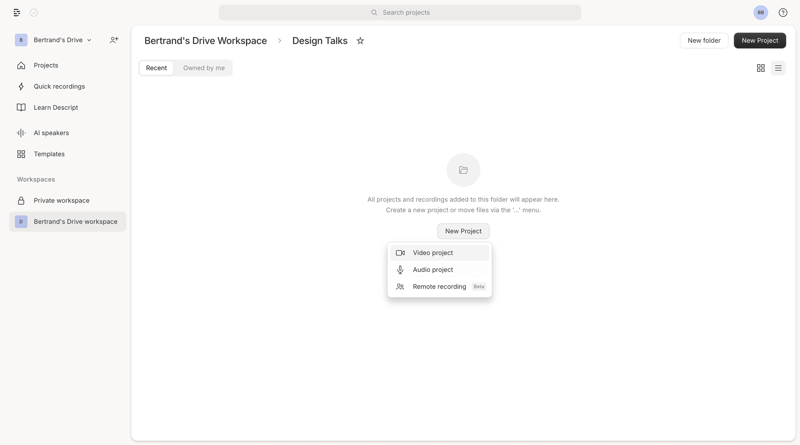Image resolution: width=800 pixels, height=445 pixels.
Task: Click the Projects home icon
Action: [x=21, y=65]
